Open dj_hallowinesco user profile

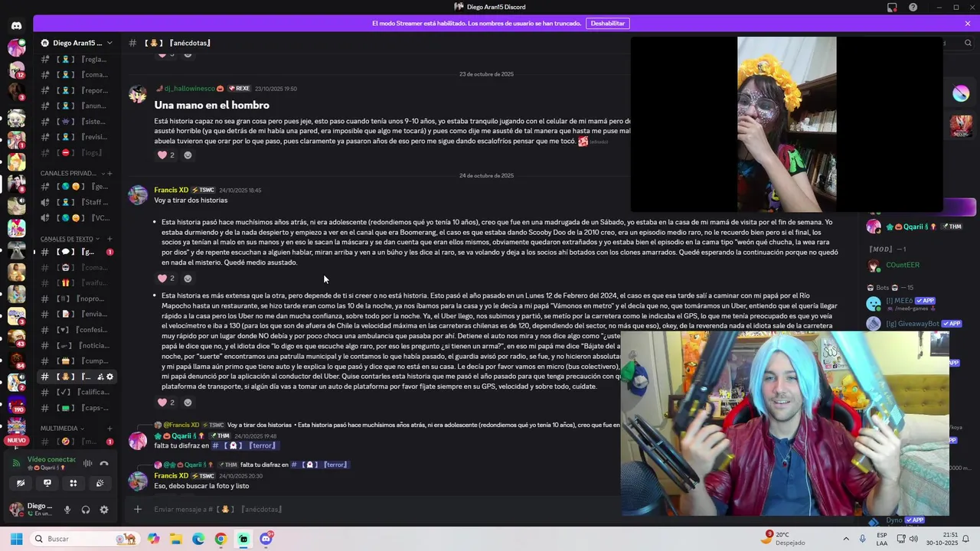click(189, 89)
